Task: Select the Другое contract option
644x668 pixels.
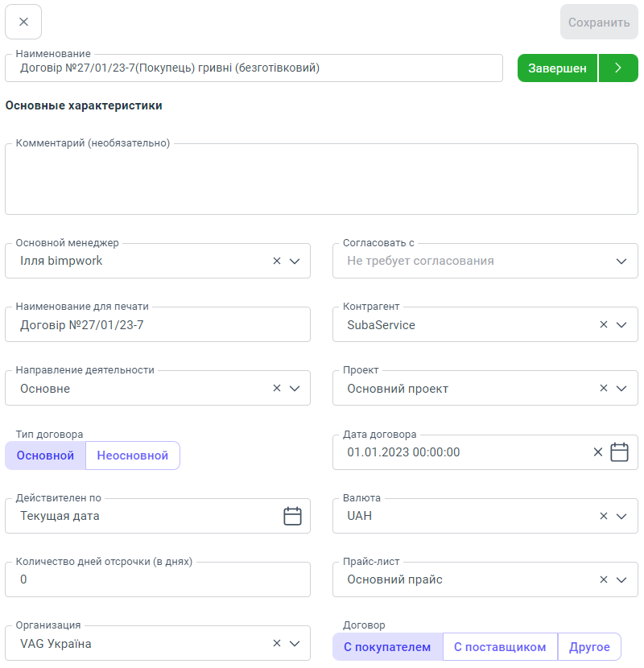Action: coord(589,647)
